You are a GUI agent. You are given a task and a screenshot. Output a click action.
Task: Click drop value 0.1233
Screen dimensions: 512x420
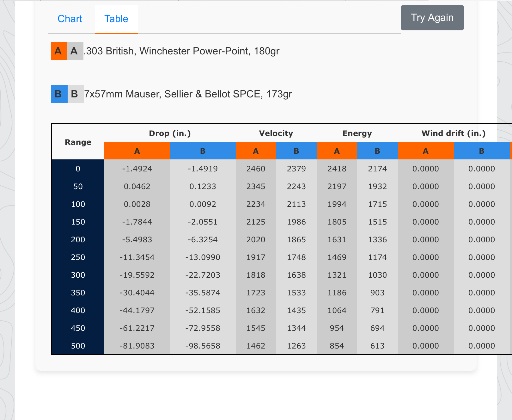pyautogui.click(x=203, y=186)
